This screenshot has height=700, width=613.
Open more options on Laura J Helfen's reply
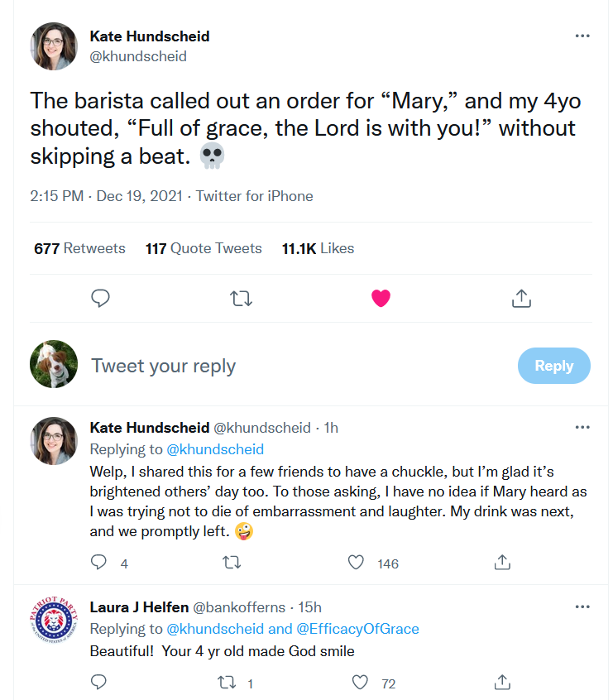point(582,607)
